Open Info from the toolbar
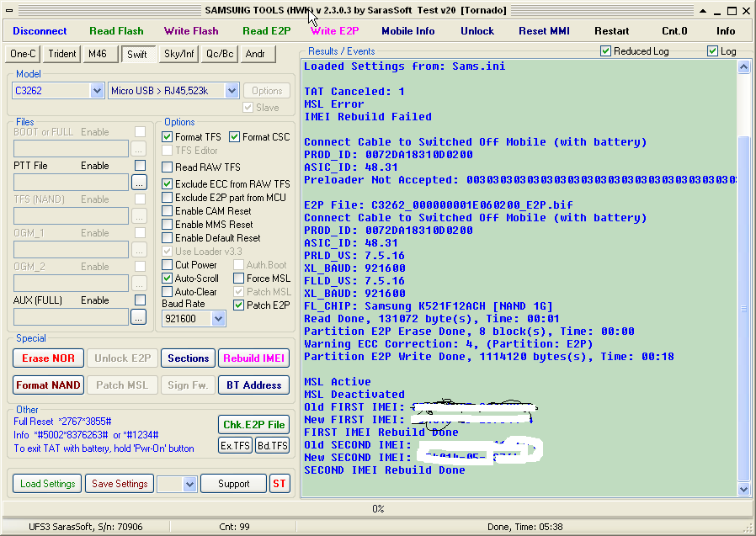This screenshot has width=756, height=536. (726, 31)
